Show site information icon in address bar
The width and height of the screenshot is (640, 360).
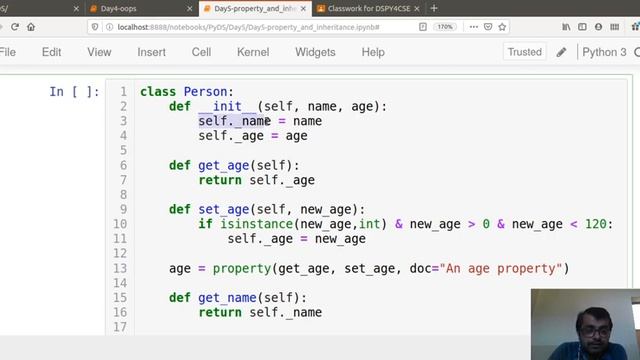[109, 27]
